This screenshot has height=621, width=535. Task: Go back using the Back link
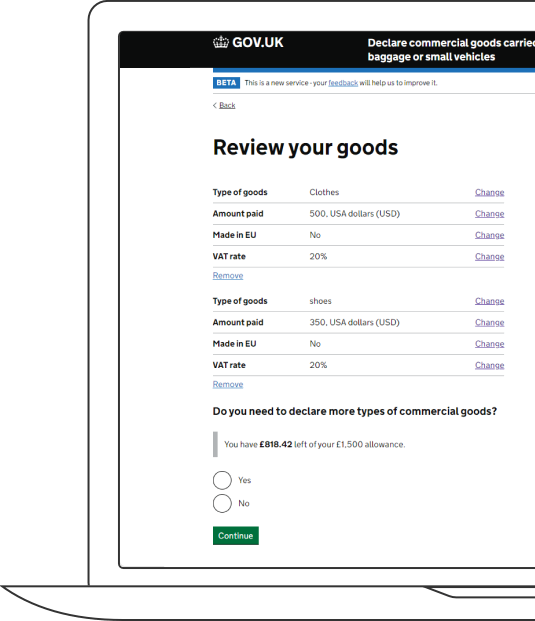tap(227, 105)
